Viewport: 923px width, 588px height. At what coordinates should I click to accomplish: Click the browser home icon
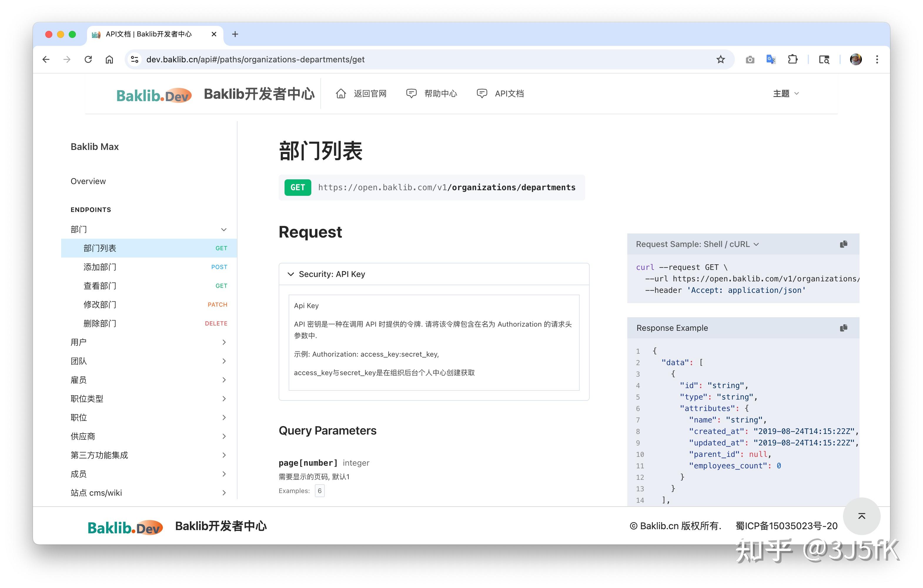point(109,59)
